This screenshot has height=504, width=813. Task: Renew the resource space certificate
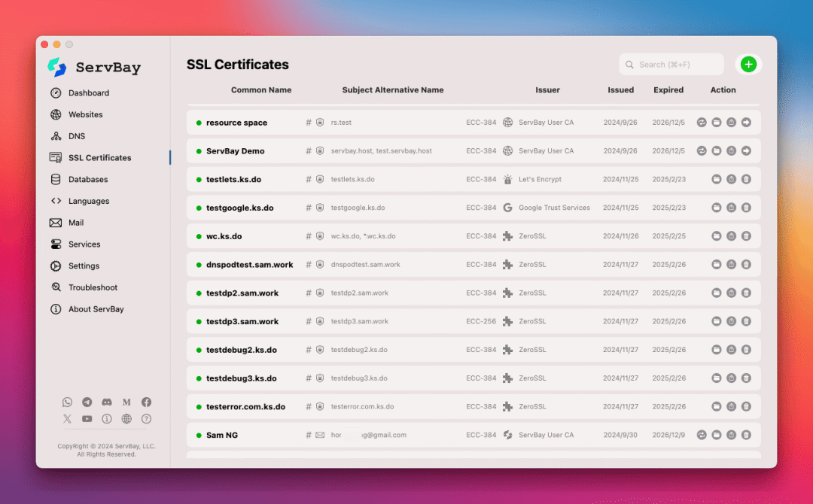(702, 123)
